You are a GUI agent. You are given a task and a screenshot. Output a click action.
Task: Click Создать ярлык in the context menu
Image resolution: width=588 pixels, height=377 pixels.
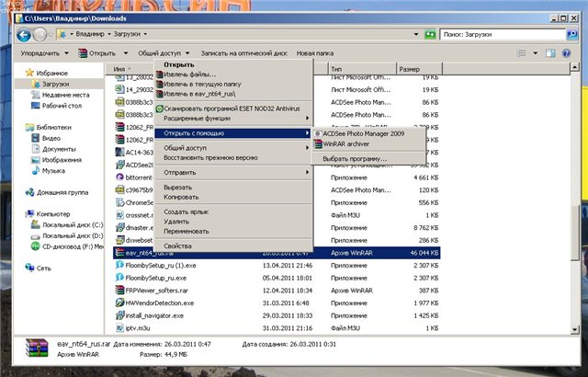point(186,211)
